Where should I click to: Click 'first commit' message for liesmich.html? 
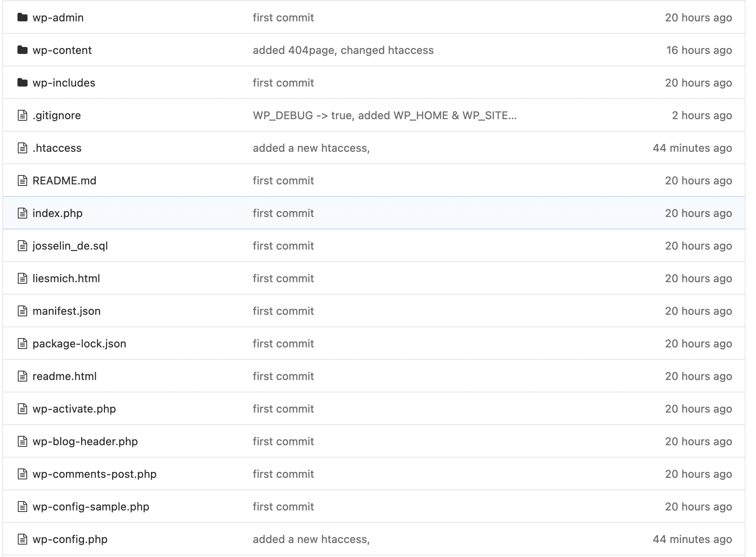click(284, 279)
